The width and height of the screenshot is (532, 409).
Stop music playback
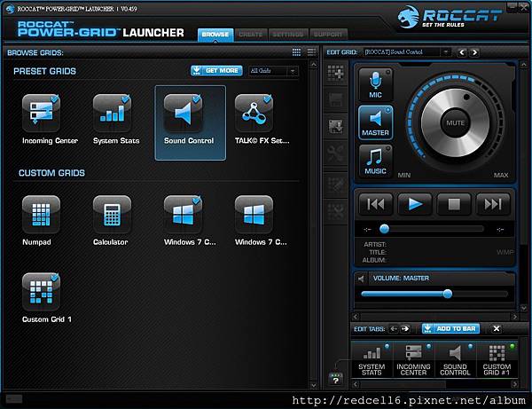pos(454,204)
